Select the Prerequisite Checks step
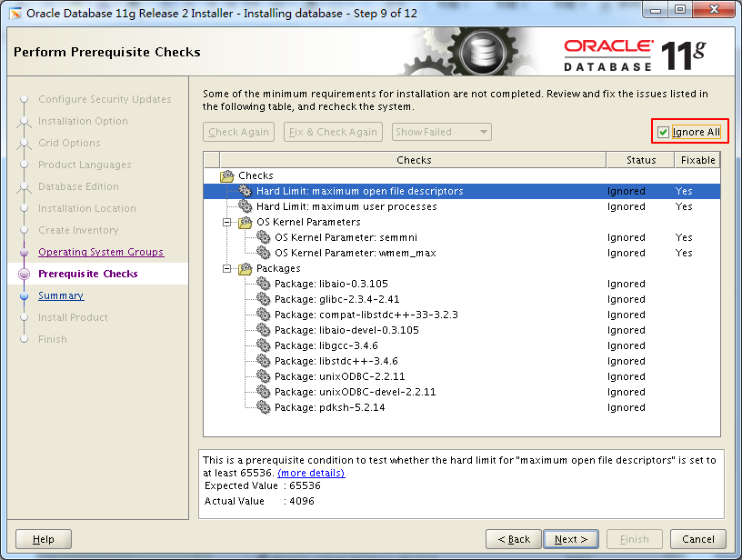Image resolution: width=742 pixels, height=560 pixels. pyautogui.click(x=88, y=274)
